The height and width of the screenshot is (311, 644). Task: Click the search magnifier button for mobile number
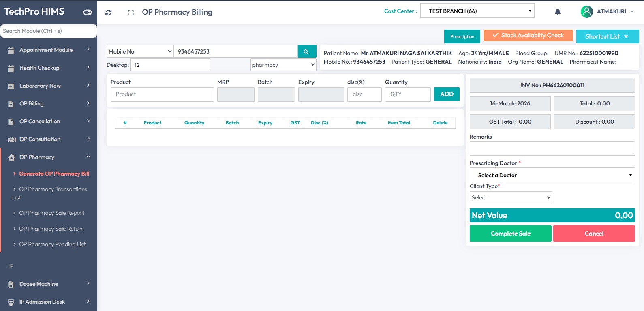coord(306,51)
